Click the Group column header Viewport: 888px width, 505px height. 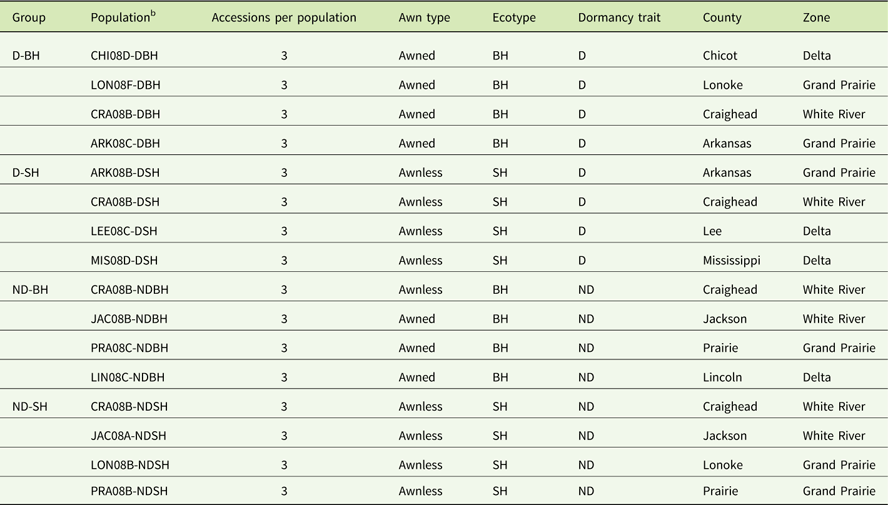(29, 18)
